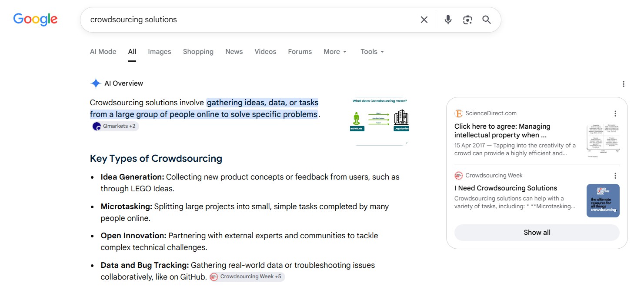The height and width of the screenshot is (290, 644).
Task: Switch to AI Mode tab
Action: tap(103, 51)
